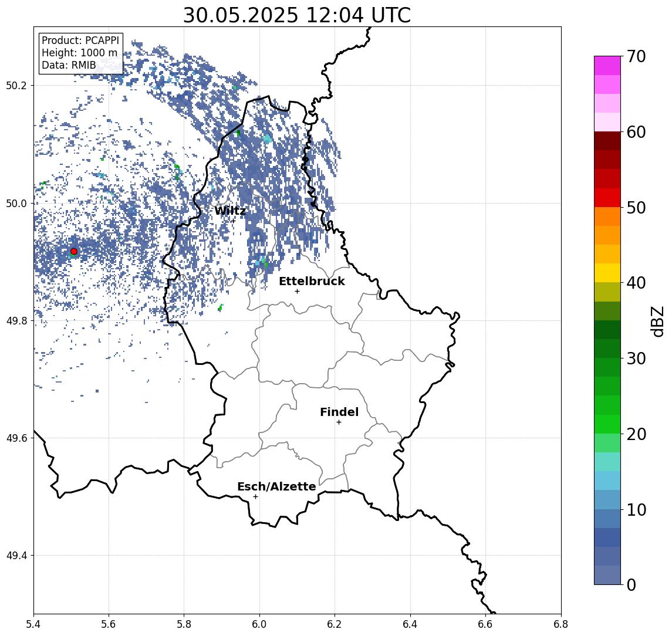Click the longitude 6.2 axis label

click(335, 624)
